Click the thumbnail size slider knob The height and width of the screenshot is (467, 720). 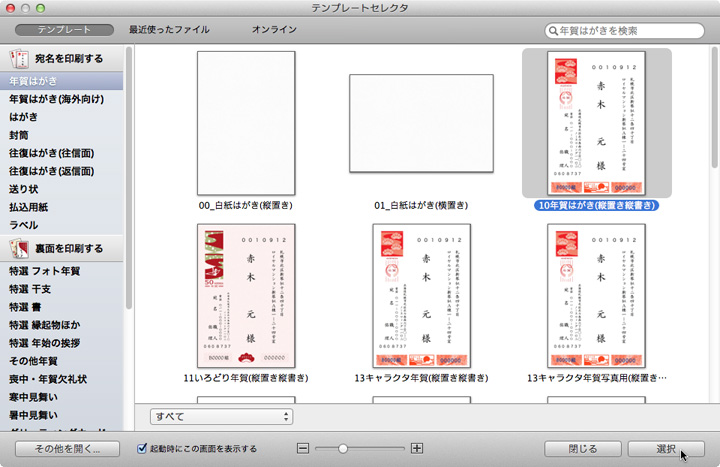[x=342, y=449]
